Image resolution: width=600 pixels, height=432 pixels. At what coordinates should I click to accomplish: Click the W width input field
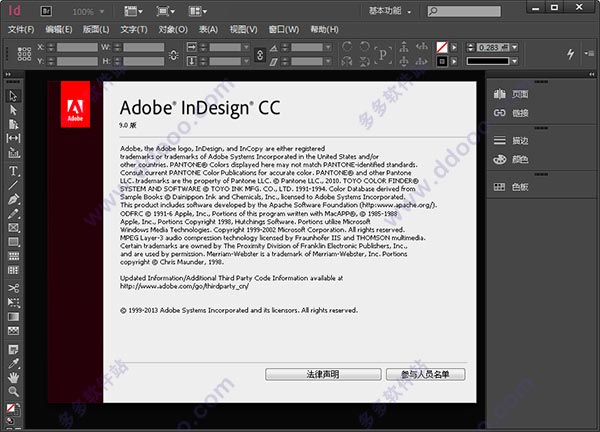143,47
